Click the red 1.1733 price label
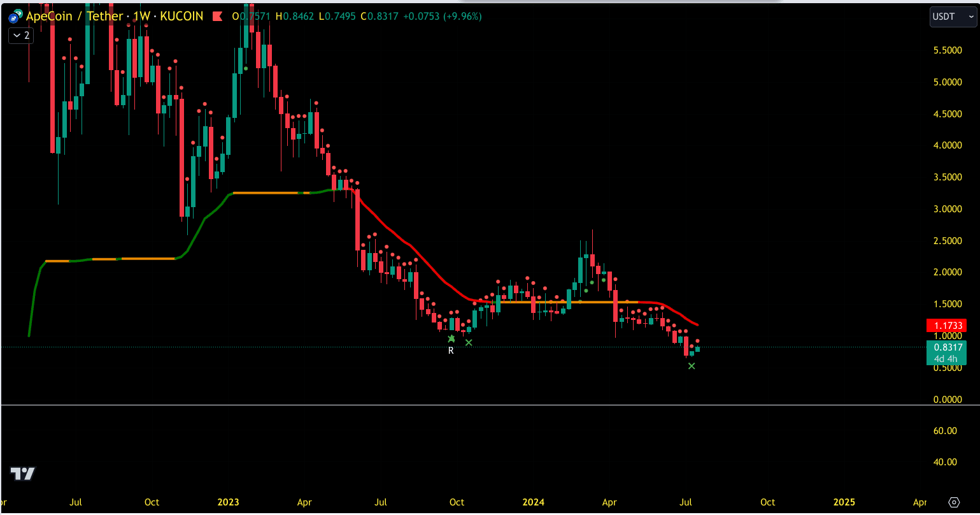The image size is (980, 515). tap(947, 326)
